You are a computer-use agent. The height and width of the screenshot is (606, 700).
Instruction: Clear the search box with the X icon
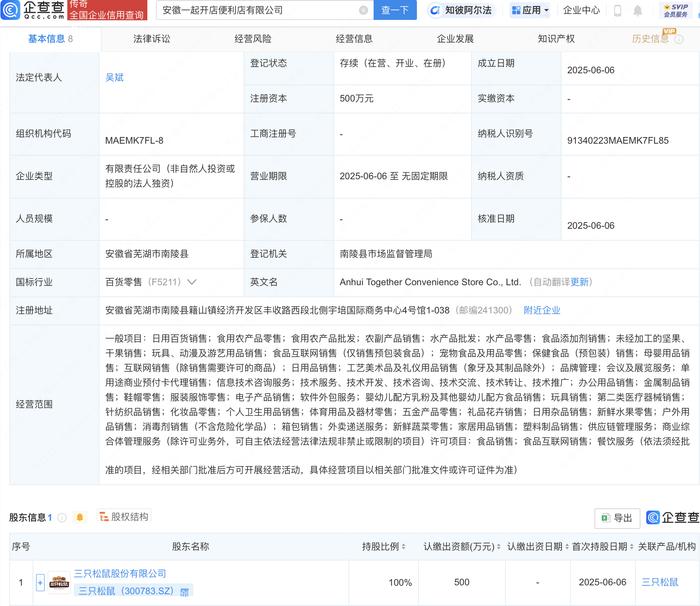pos(363,10)
